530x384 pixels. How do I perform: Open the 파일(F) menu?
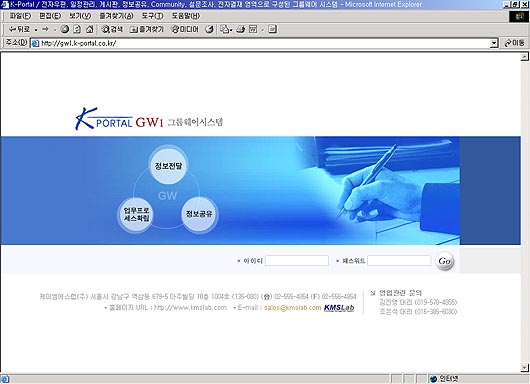pyautogui.click(x=20, y=16)
